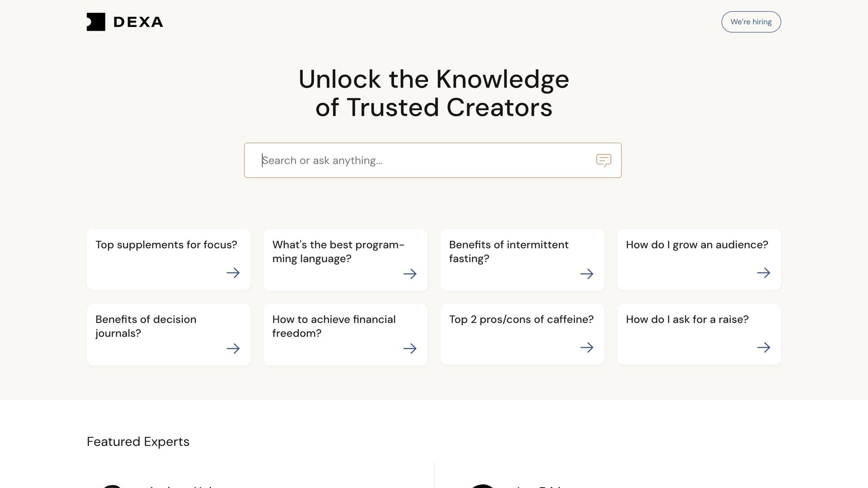Select "What's the best programming language?" text
Viewport: 868px width, 488px height.
point(338,252)
